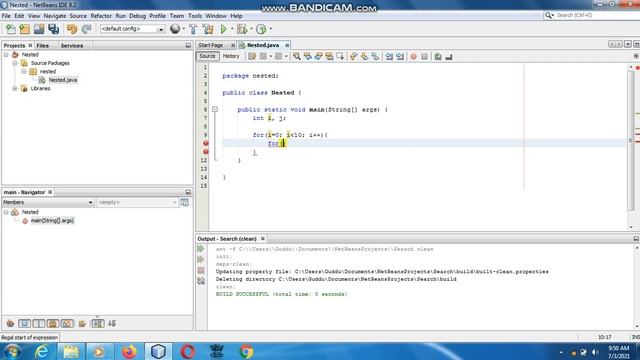The image size is (640, 360).
Task: Toggle Sort by Name in Navigator
Action: (98, 324)
